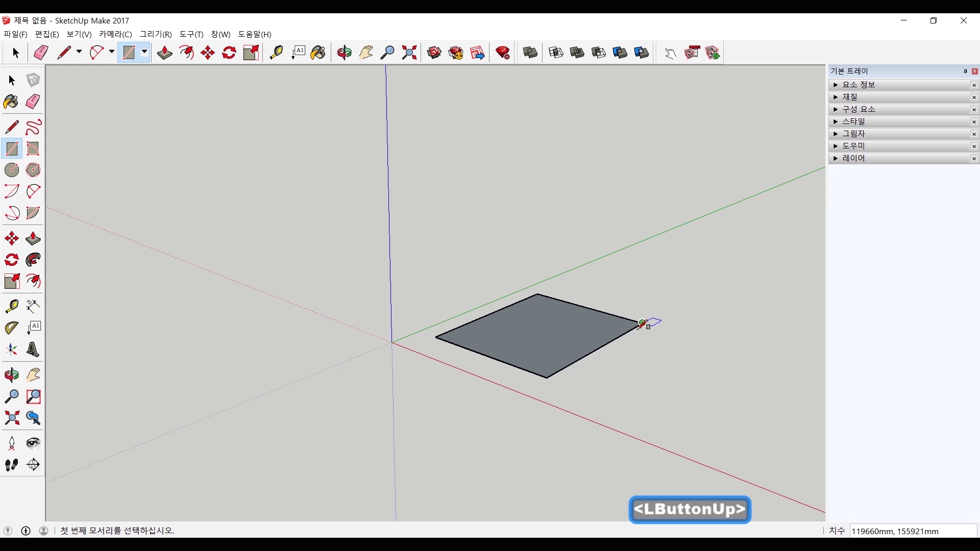
Task: Select the Tape Measure tool
Action: click(11, 306)
